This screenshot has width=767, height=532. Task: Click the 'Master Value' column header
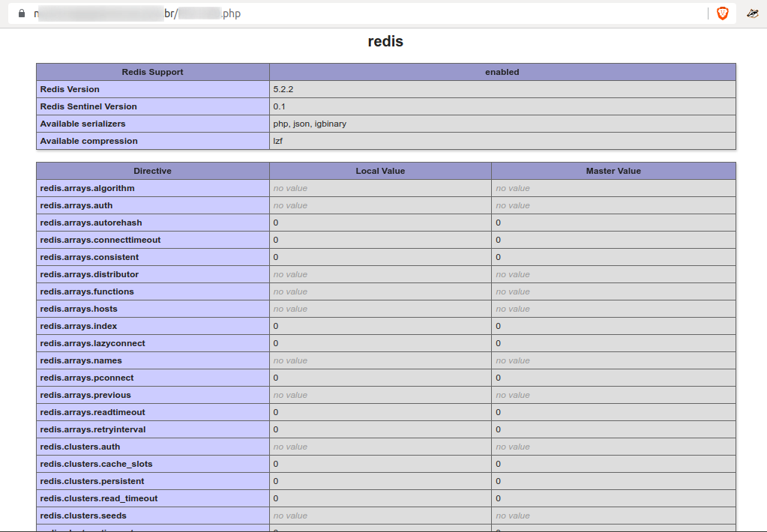click(613, 171)
